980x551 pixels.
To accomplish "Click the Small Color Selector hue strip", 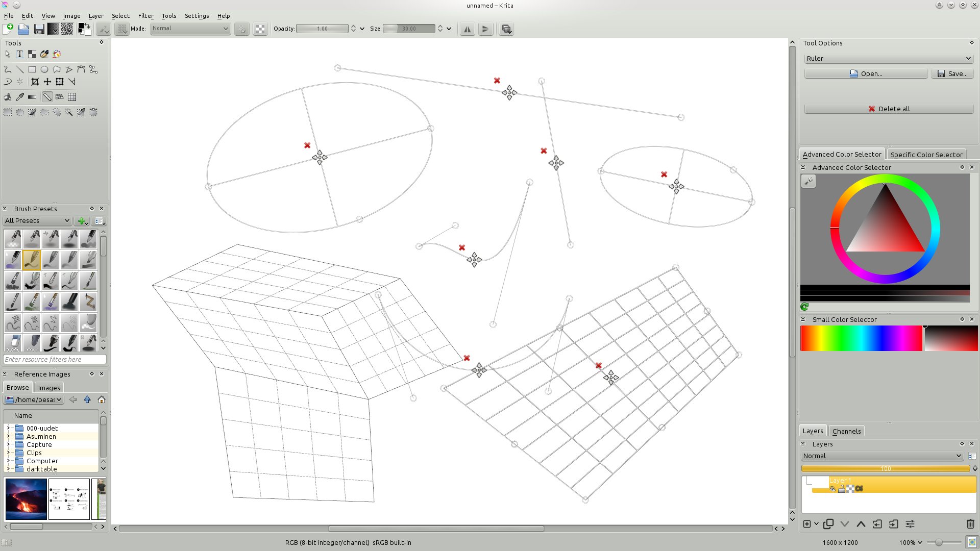I will click(861, 338).
